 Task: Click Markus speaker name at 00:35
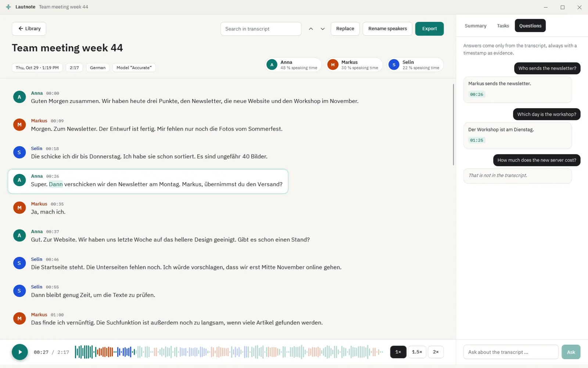[39, 204]
